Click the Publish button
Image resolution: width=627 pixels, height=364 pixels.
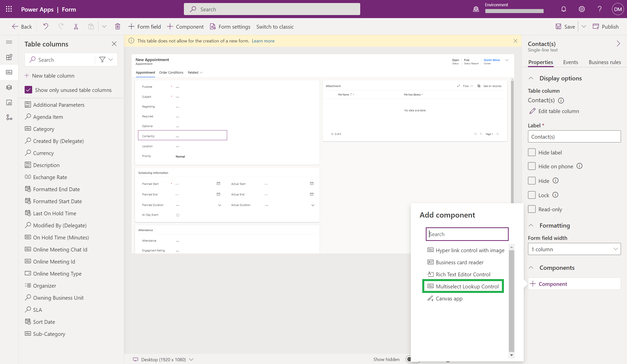[605, 26]
